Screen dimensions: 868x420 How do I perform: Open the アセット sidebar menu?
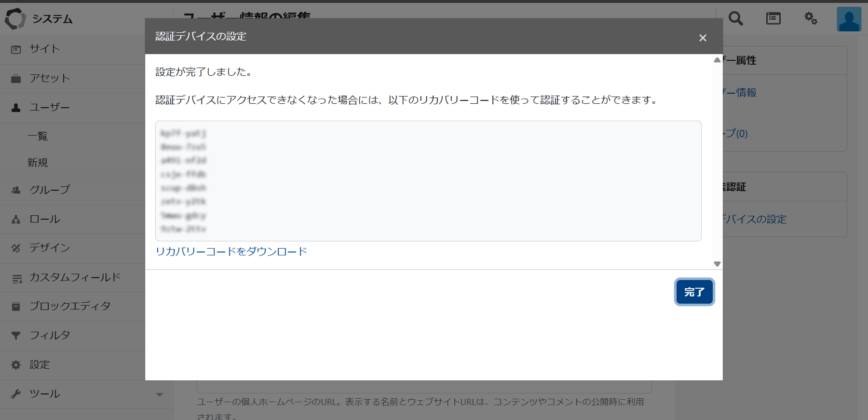50,78
